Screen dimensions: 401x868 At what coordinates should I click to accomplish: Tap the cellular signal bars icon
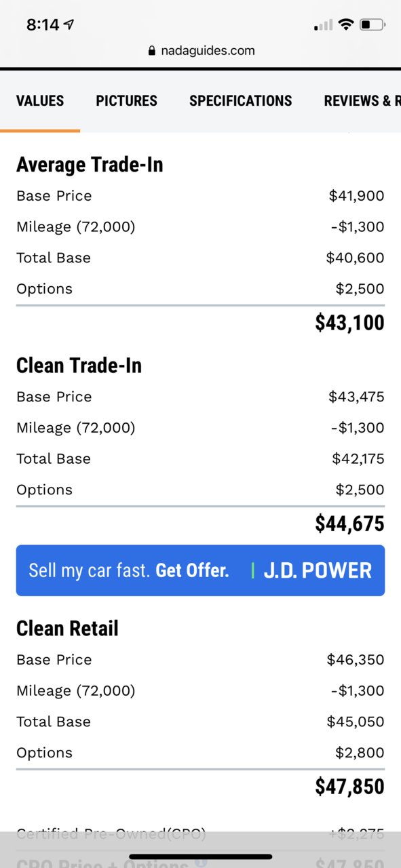324,26
